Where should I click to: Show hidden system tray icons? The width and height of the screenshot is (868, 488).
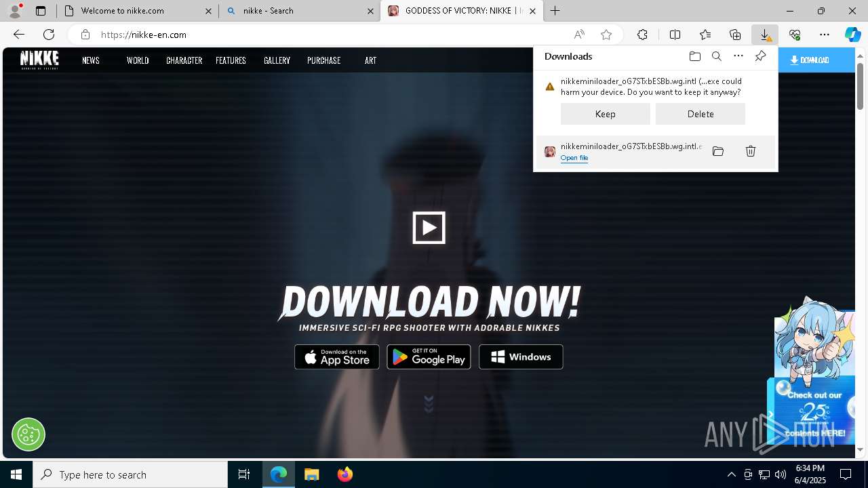click(731, 474)
